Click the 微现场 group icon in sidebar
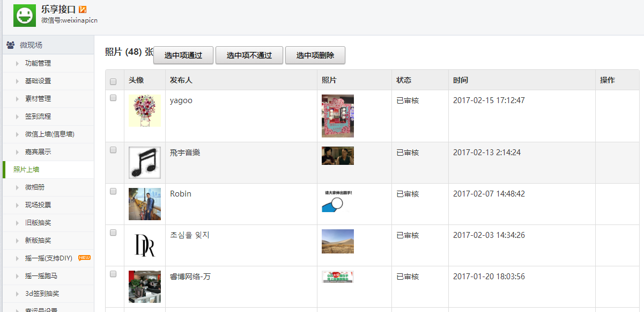The image size is (644, 312). 10,45
